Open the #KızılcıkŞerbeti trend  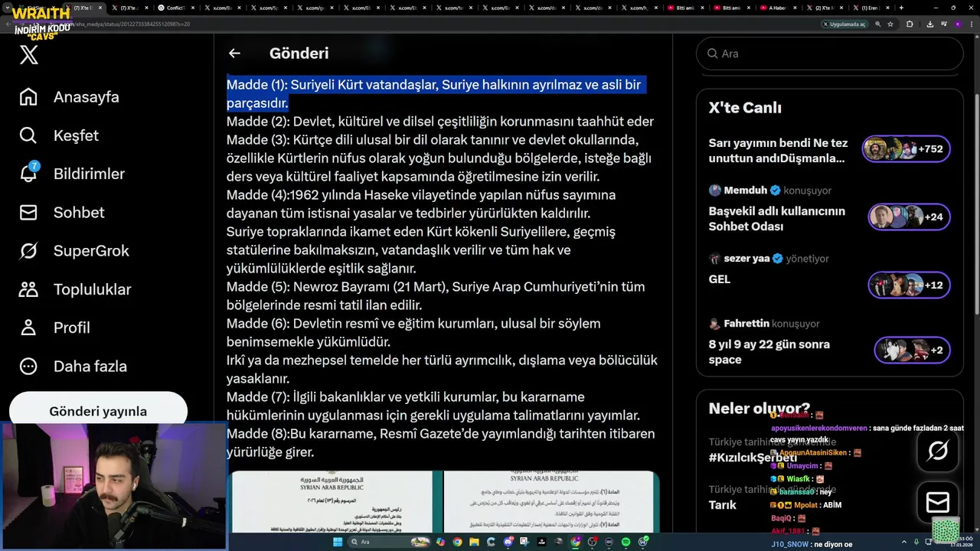753,457
